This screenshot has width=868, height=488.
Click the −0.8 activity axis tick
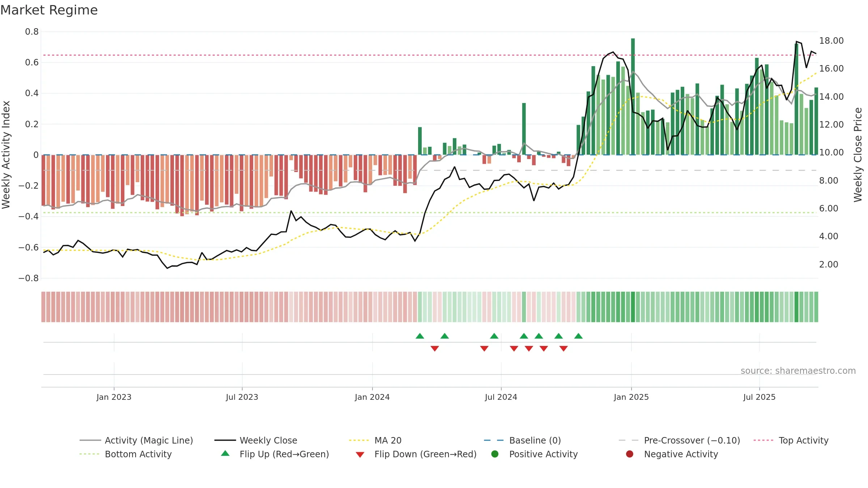click(29, 278)
